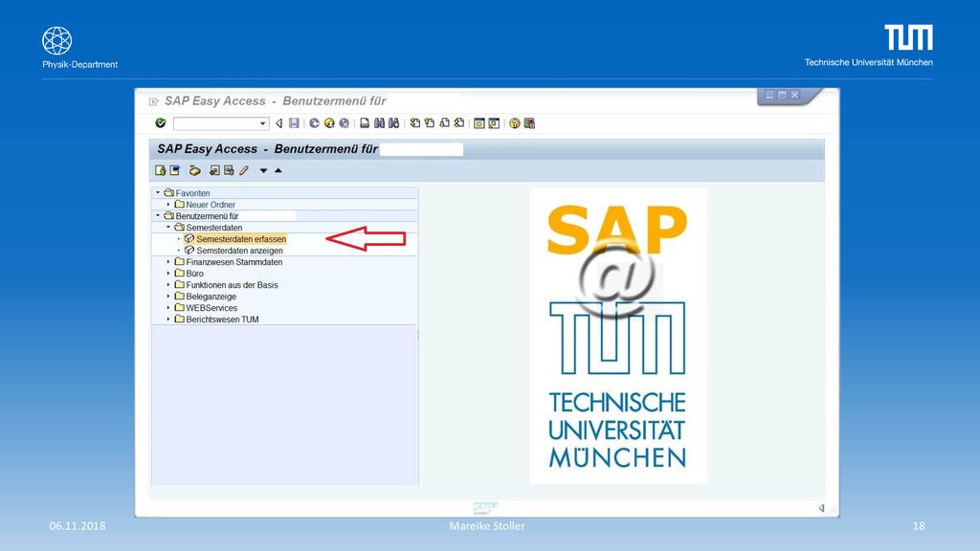Image resolution: width=980 pixels, height=551 pixels.
Task: Expand the Neuer Ordner folder
Action: pyautogui.click(x=168, y=205)
